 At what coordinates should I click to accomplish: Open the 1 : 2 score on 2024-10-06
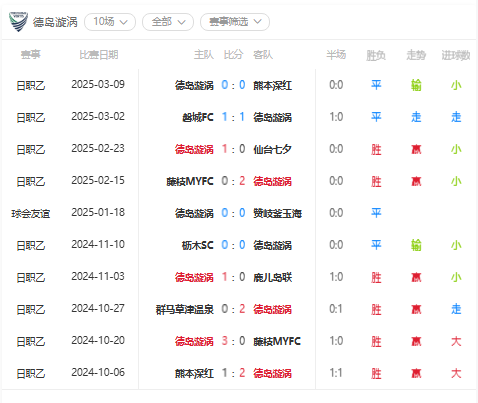(233, 373)
